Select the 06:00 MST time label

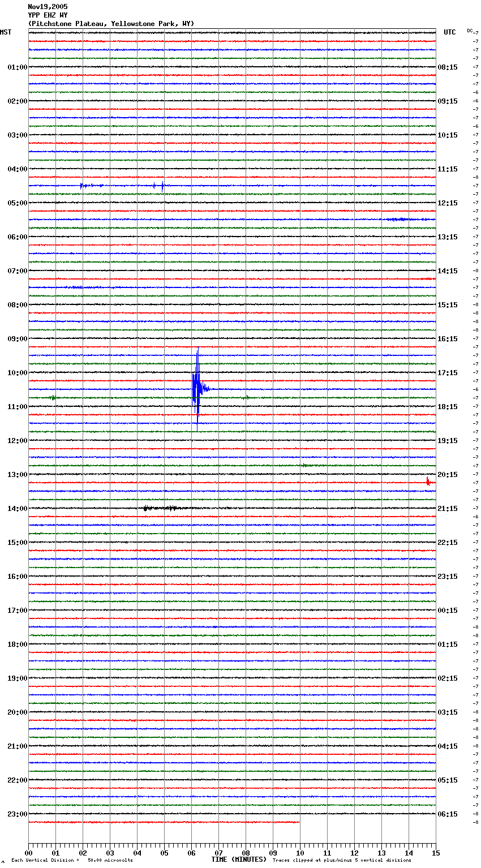click(x=18, y=237)
